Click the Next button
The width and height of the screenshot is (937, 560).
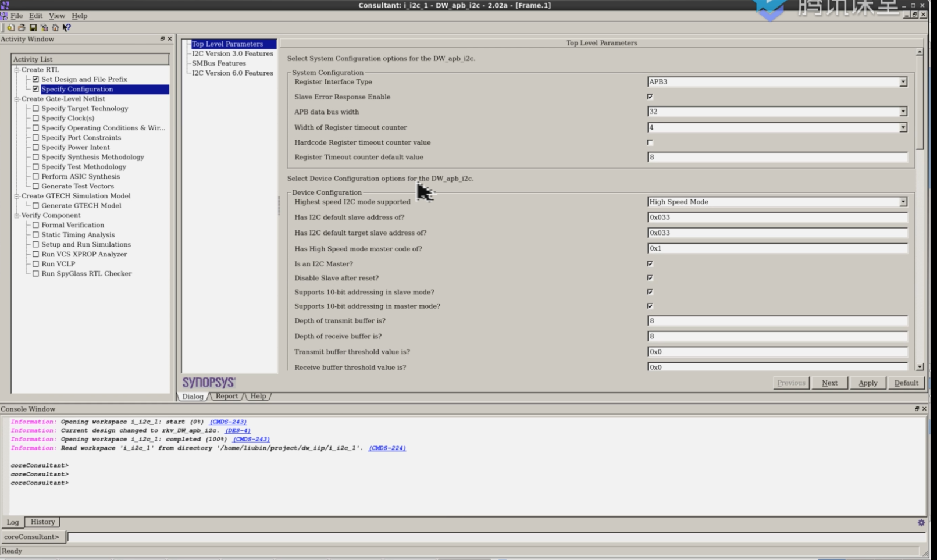tap(829, 383)
